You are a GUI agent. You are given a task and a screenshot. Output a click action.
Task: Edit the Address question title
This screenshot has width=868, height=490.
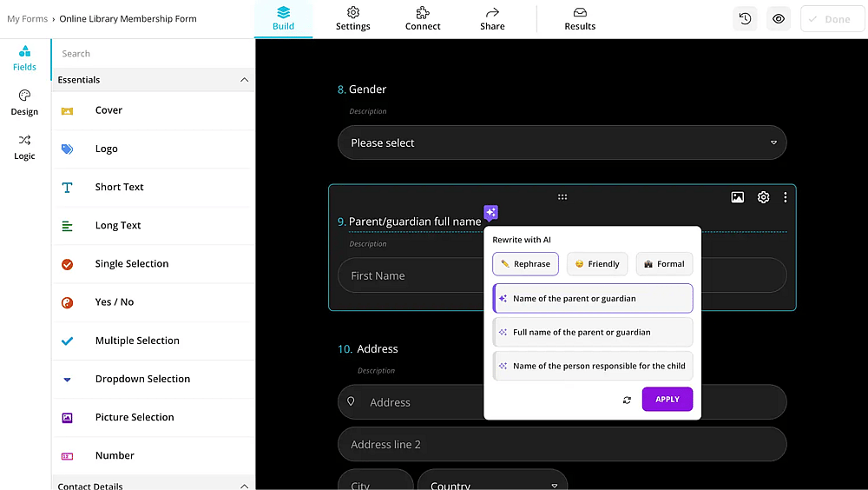click(x=378, y=348)
